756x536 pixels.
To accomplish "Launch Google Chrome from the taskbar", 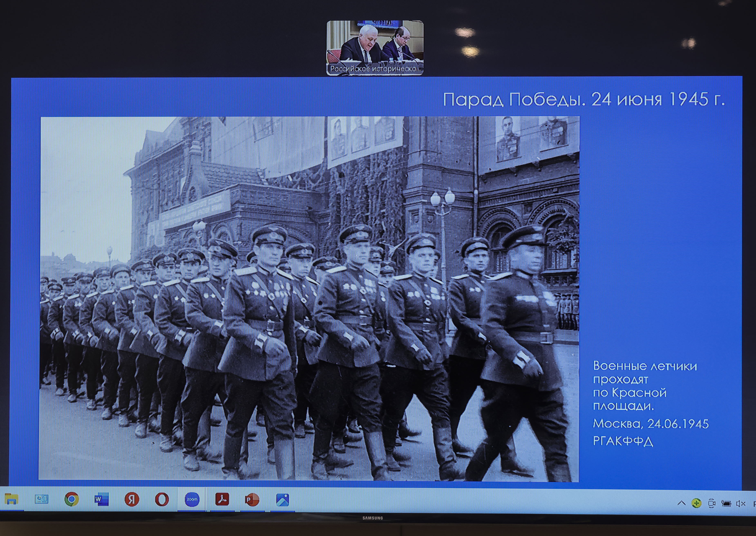I will (x=71, y=499).
